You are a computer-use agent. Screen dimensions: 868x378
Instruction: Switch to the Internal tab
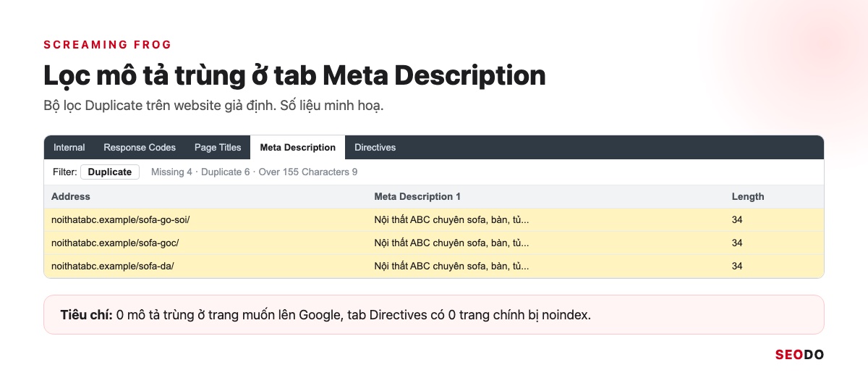click(x=69, y=147)
